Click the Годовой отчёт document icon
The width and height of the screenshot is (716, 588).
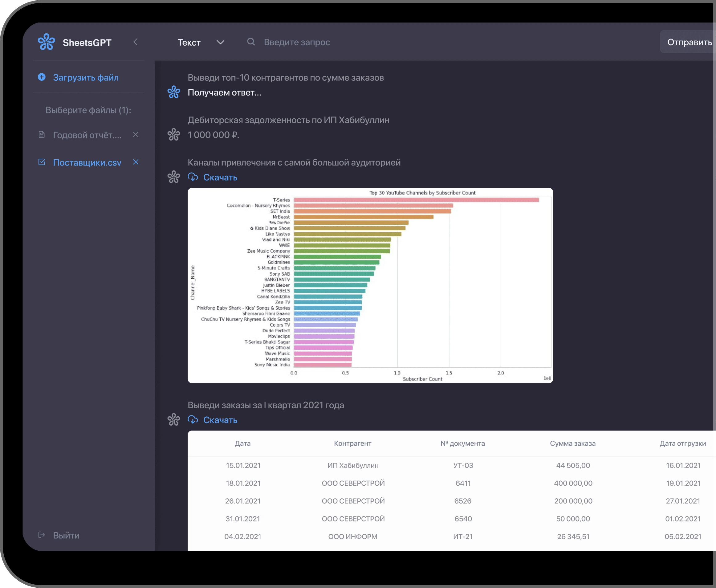coord(42,135)
